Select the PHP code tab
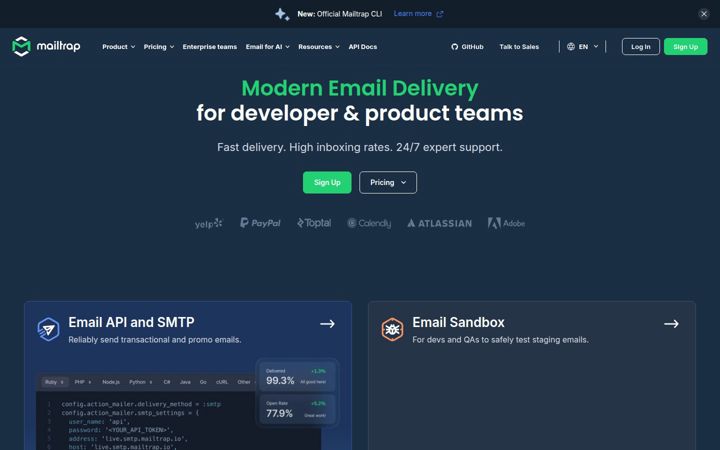This screenshot has height=450, width=720. pos(83,382)
